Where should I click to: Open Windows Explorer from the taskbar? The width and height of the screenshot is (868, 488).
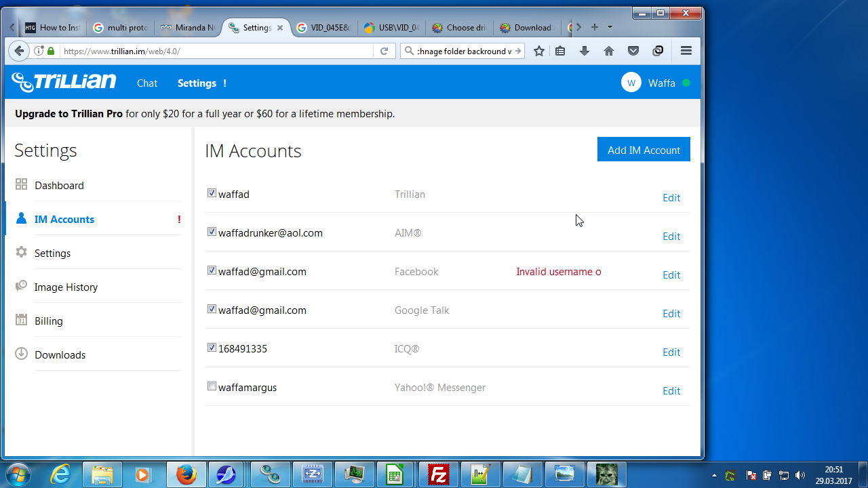pyautogui.click(x=103, y=474)
